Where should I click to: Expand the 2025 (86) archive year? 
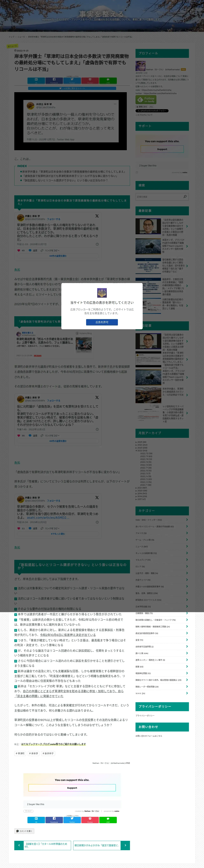click(136, 442)
